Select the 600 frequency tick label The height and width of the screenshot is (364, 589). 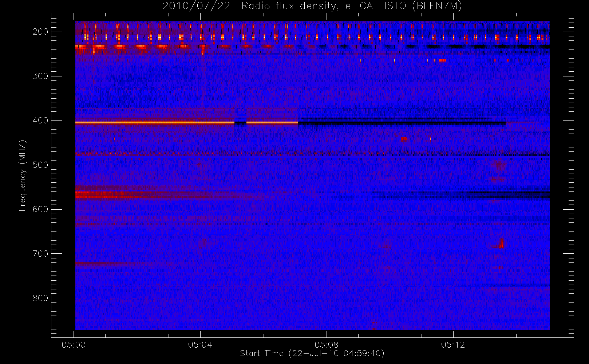40,209
